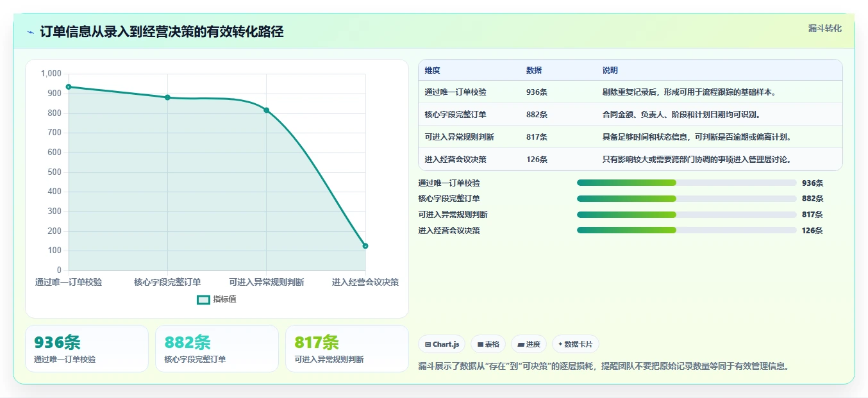Click the 可进入异常规则判断 progress label
This screenshot has height=398, width=868.
click(x=453, y=215)
